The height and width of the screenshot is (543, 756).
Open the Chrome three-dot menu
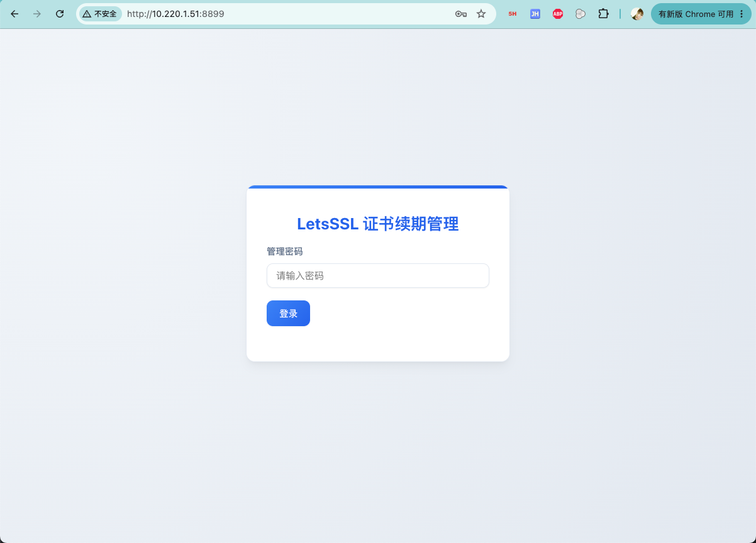click(742, 14)
